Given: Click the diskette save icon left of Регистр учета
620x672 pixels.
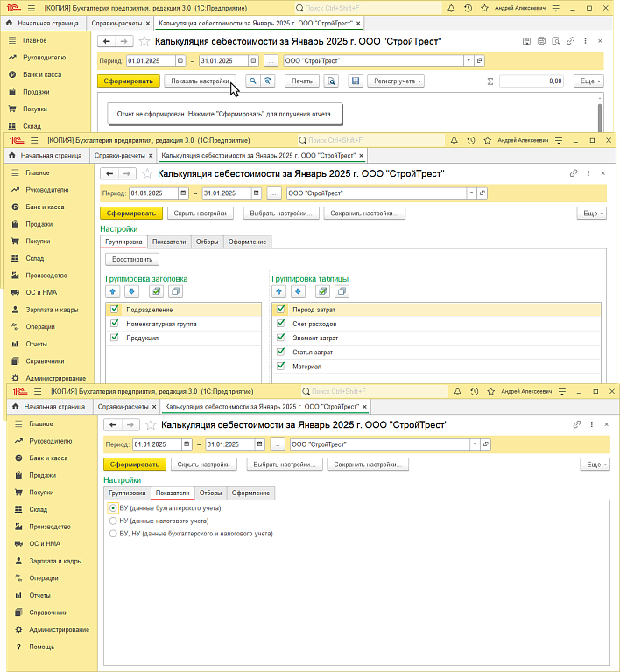Looking at the screenshot, I should (x=356, y=81).
